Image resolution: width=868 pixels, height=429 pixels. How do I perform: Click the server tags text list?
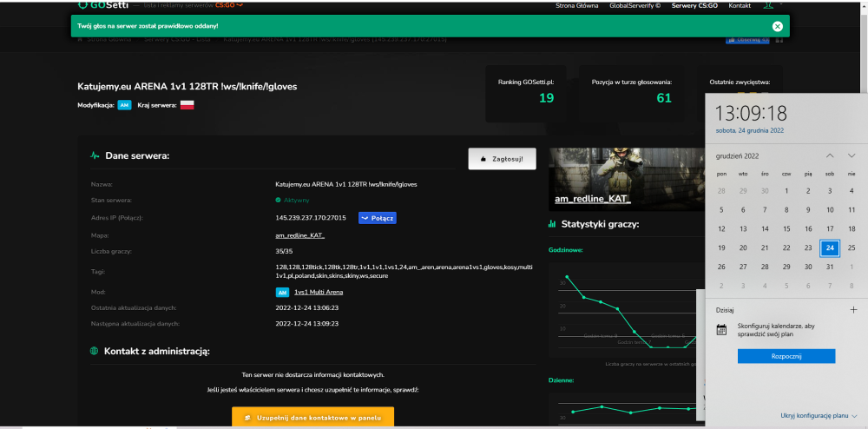pyautogui.click(x=404, y=271)
